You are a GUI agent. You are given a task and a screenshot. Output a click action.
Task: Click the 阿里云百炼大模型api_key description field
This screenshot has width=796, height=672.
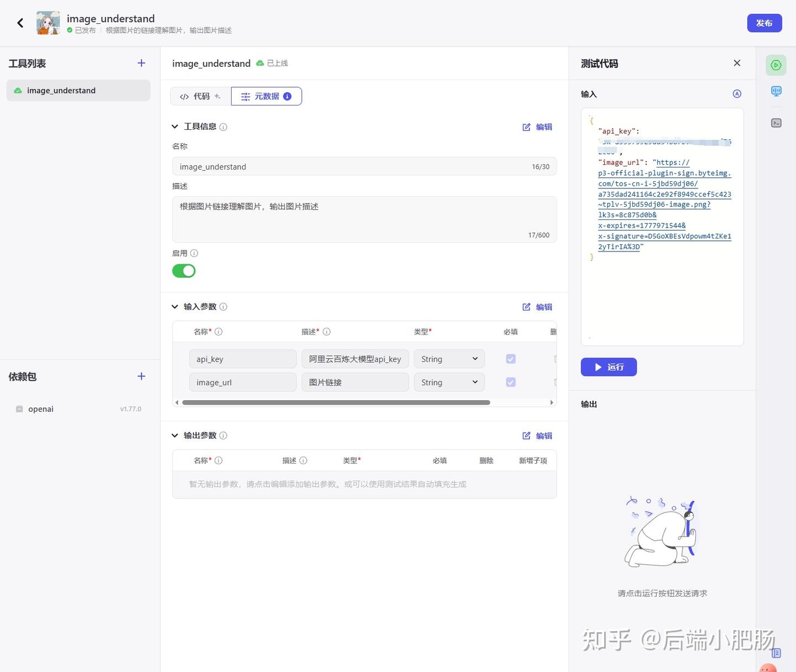[355, 359]
